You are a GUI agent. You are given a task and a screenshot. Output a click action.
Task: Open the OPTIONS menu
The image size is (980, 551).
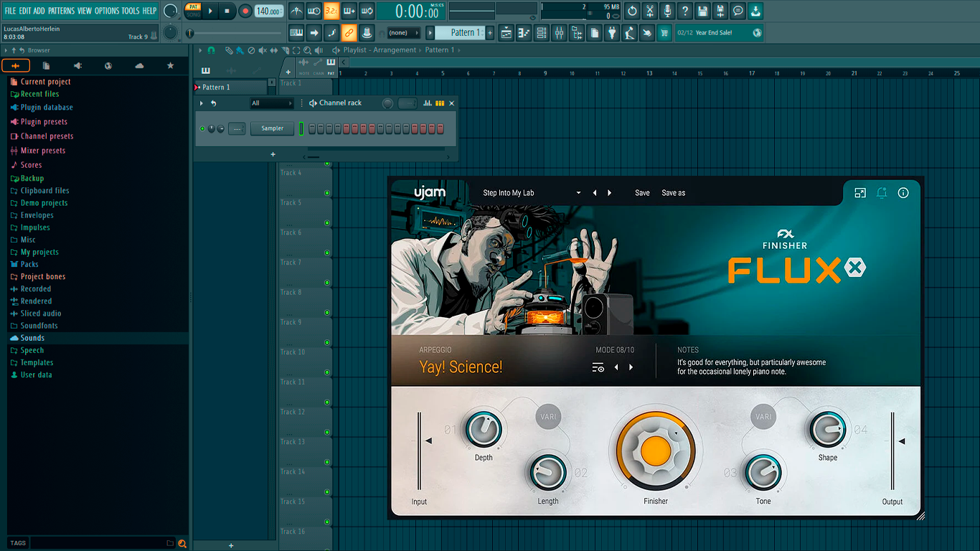point(107,11)
